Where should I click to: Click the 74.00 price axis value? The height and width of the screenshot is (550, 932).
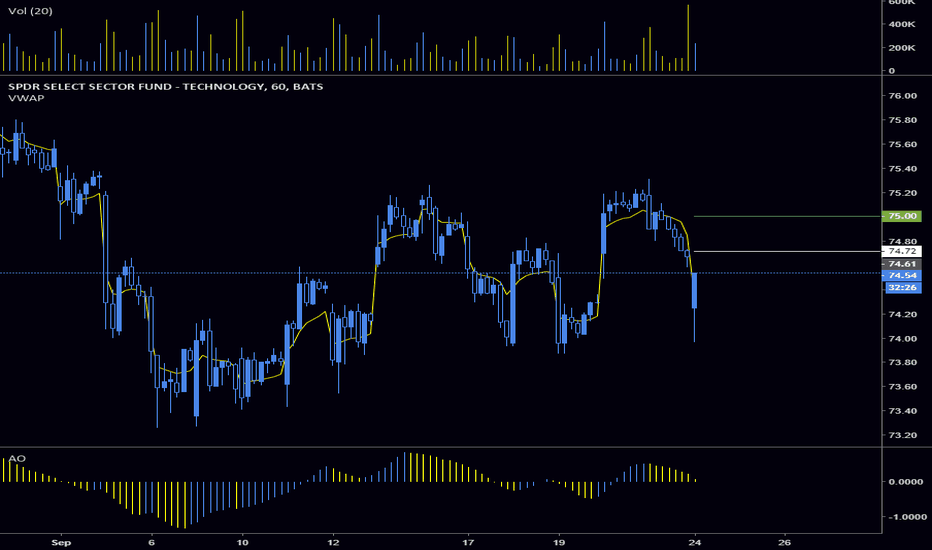(902, 339)
